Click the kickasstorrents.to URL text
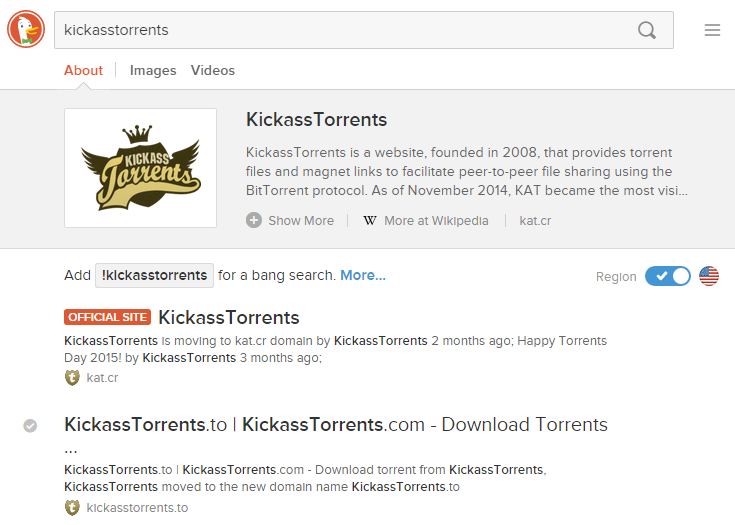 tap(137, 508)
